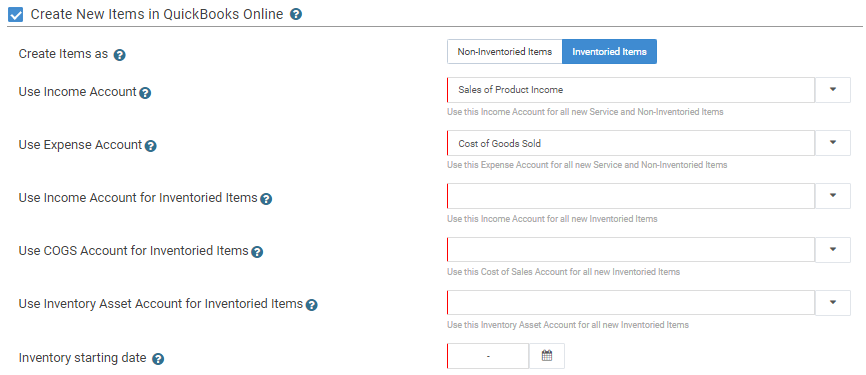
Task: Click the Sales of Product Income text field
Action: (631, 89)
